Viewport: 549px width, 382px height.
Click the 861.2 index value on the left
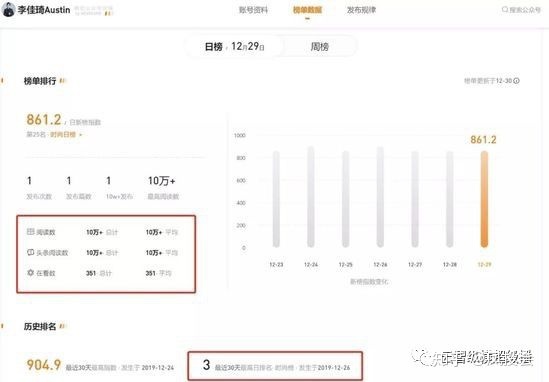tap(44, 120)
